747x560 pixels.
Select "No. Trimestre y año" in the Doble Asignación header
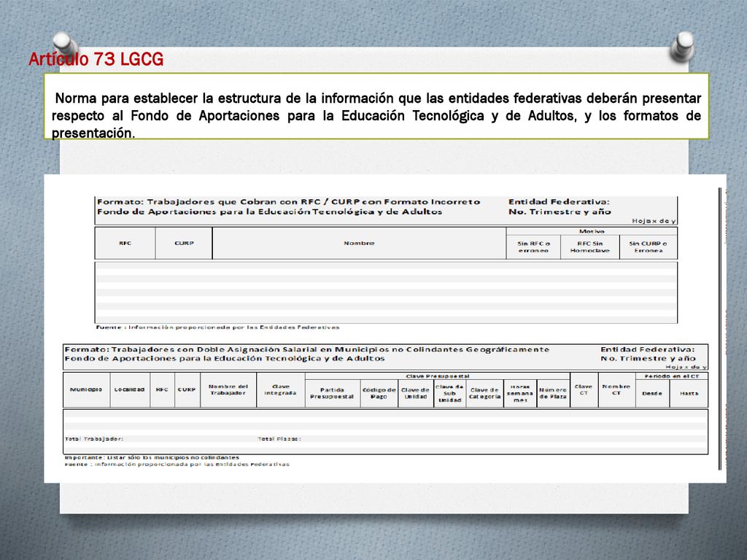point(648,359)
